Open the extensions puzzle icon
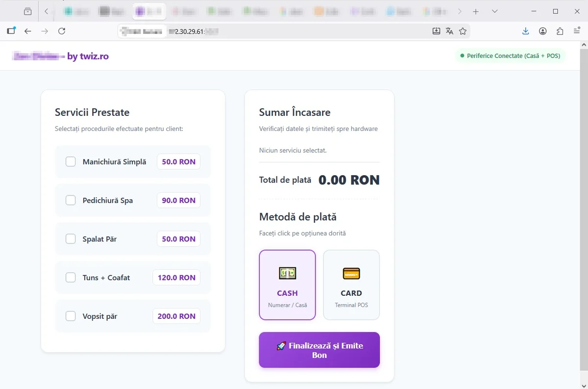Image resolution: width=588 pixels, height=389 pixels. [560, 31]
